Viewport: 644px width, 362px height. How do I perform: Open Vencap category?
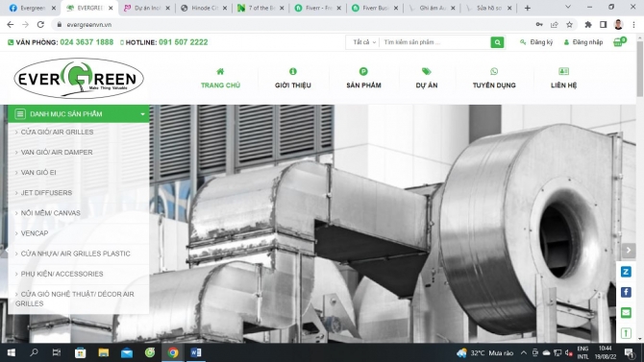tap(34, 233)
